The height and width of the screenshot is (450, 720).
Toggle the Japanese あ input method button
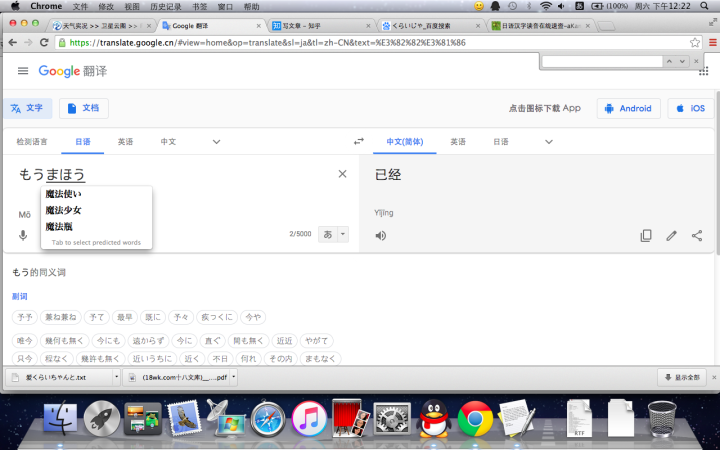click(x=328, y=234)
